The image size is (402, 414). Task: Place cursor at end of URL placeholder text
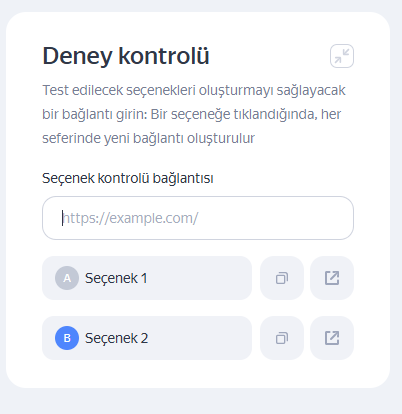pyautogui.click(x=199, y=218)
